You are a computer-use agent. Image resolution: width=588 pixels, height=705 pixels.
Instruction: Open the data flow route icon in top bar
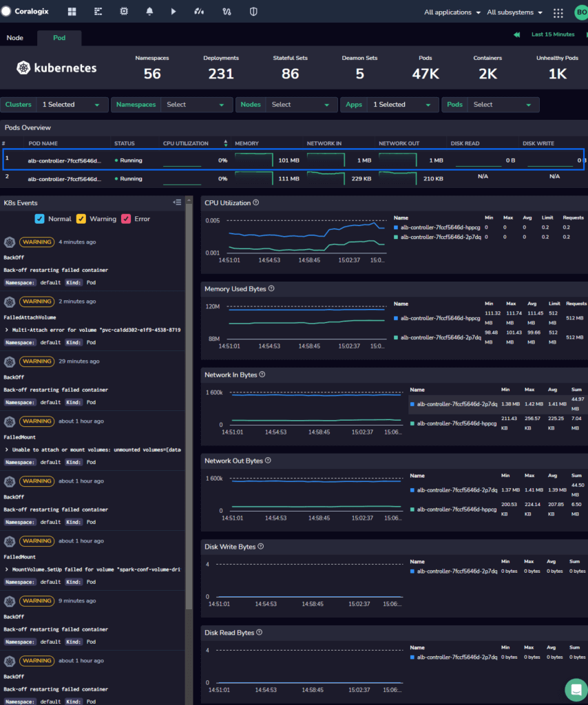[x=227, y=12]
